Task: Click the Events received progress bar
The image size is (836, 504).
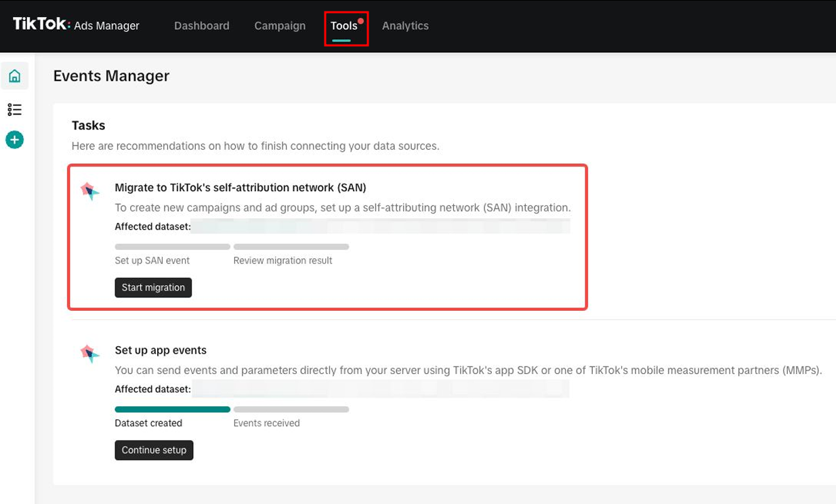Action: coord(291,409)
